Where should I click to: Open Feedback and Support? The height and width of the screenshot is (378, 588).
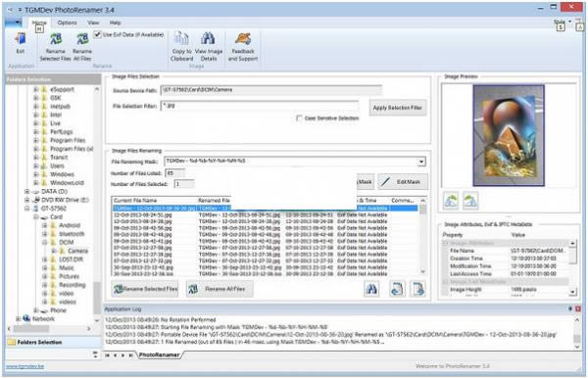click(243, 39)
